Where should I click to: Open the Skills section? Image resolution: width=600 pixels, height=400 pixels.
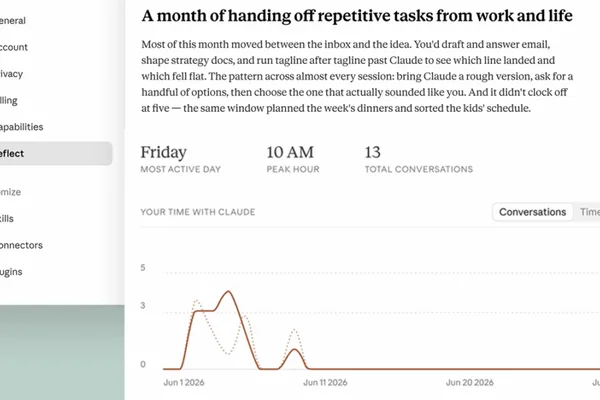[7, 219]
